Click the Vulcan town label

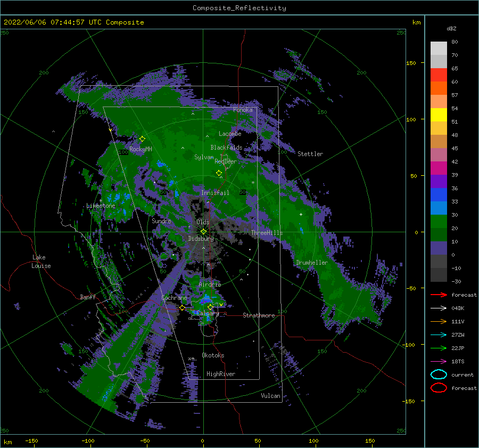coord(270,396)
